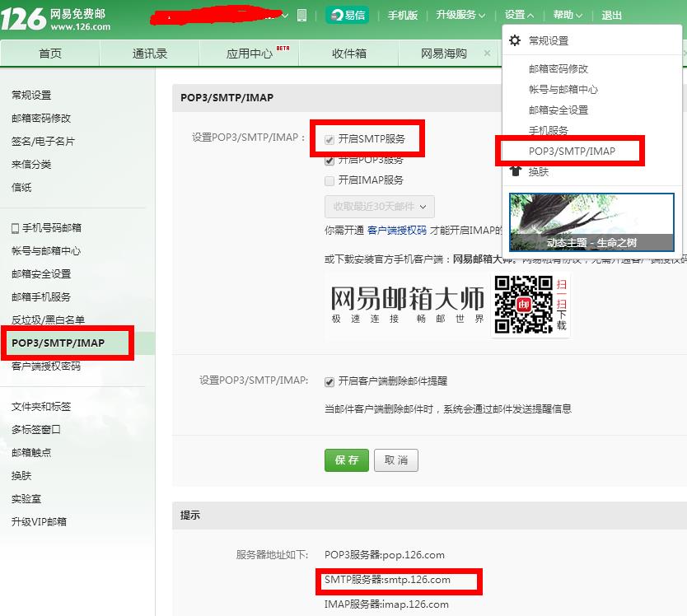This screenshot has height=616, width=687.
Task: Click 退出 to log out
Action: [x=611, y=16]
